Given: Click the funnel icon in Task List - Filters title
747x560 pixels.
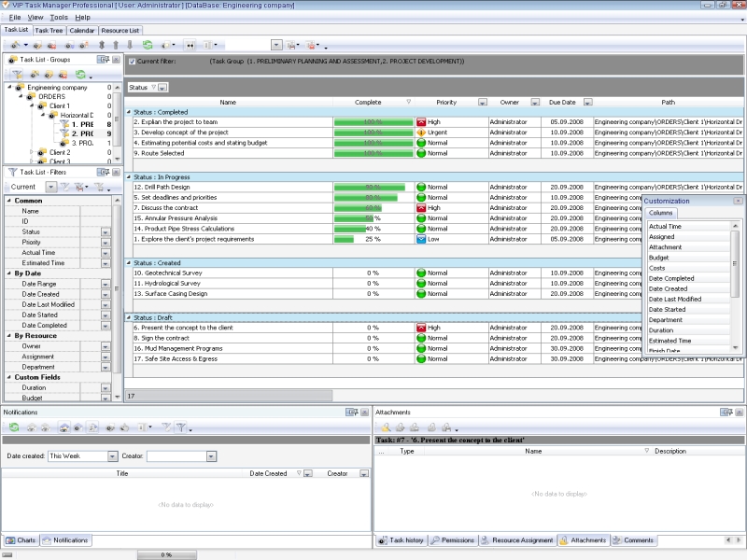Looking at the screenshot, I should pyautogui.click(x=13, y=172).
